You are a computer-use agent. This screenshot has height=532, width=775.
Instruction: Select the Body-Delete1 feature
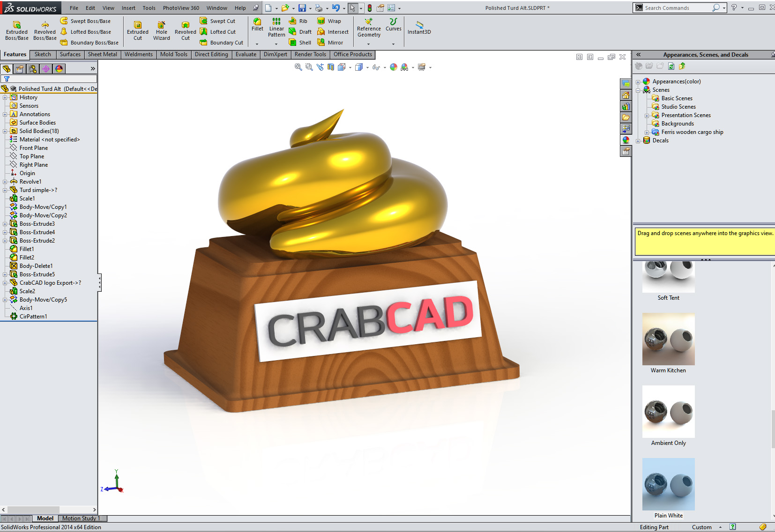36,266
